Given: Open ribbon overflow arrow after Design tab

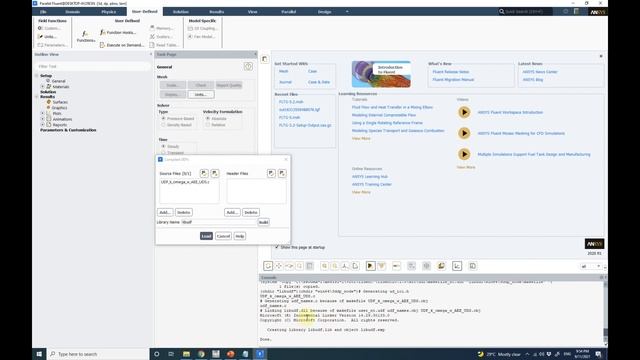Looking at the screenshot, I should tap(347, 12).
